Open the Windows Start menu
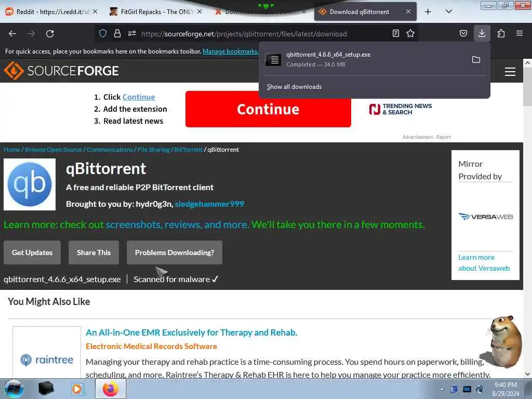This screenshot has width=532, height=399. click(14, 389)
